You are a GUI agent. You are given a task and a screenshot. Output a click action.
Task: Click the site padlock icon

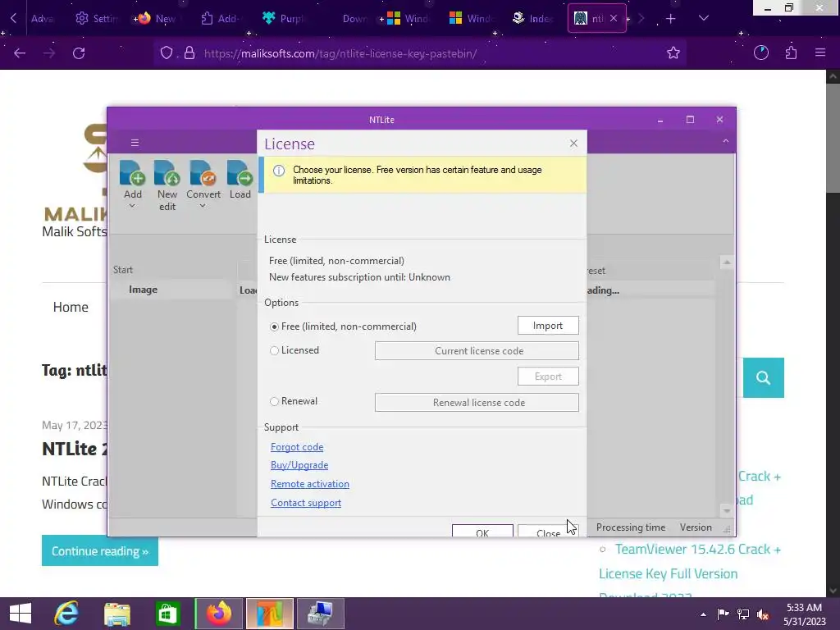189,52
